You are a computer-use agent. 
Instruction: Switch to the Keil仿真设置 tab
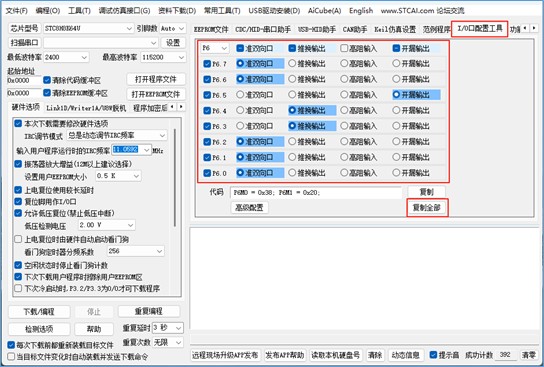click(395, 29)
